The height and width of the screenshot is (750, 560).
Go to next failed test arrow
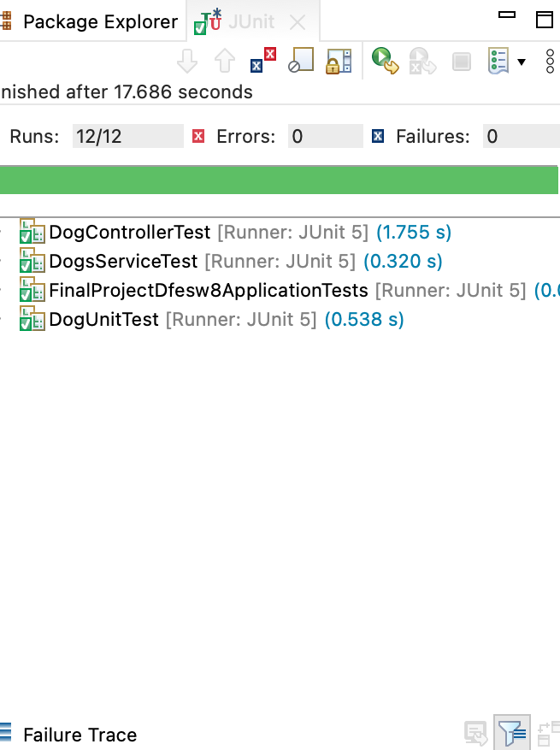coord(187,62)
